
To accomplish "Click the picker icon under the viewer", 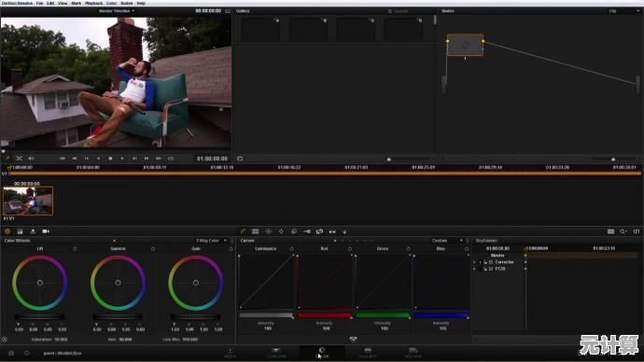I will (7, 159).
